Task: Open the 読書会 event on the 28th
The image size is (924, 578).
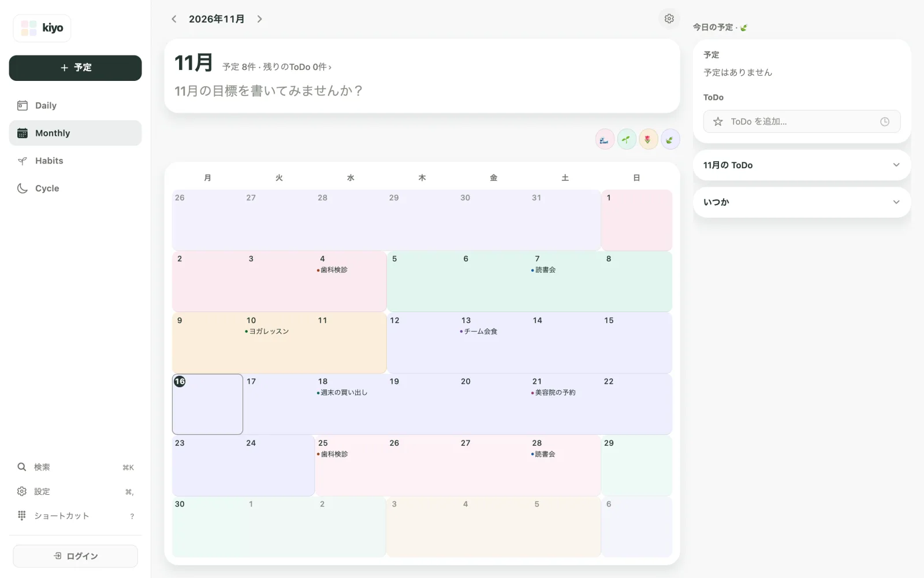Action: point(543,454)
